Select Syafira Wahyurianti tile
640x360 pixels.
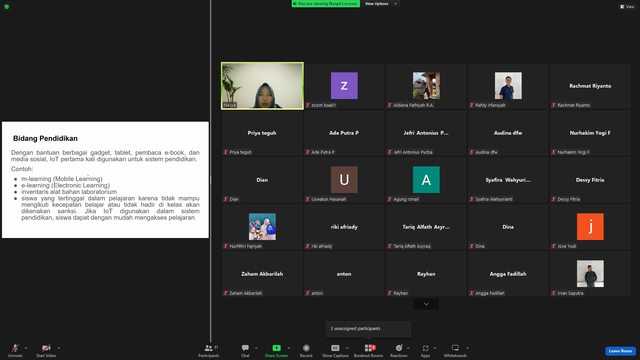[x=508, y=180]
